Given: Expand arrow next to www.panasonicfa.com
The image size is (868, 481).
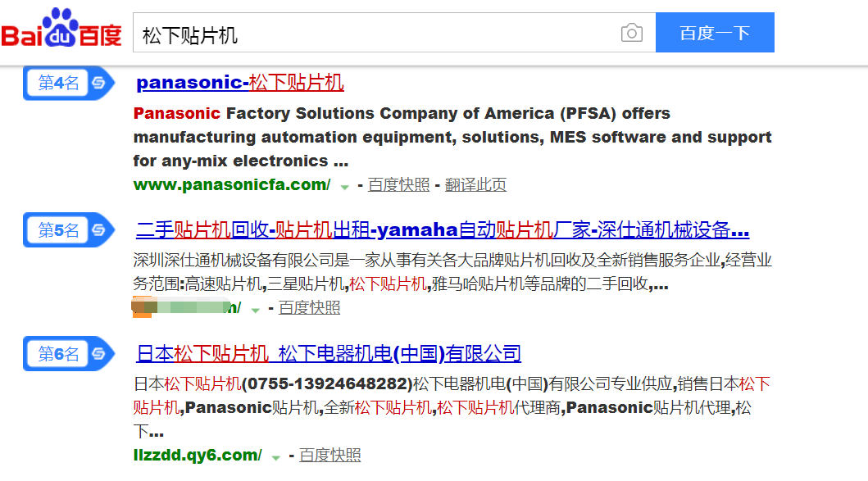Looking at the screenshot, I should tap(344, 187).
